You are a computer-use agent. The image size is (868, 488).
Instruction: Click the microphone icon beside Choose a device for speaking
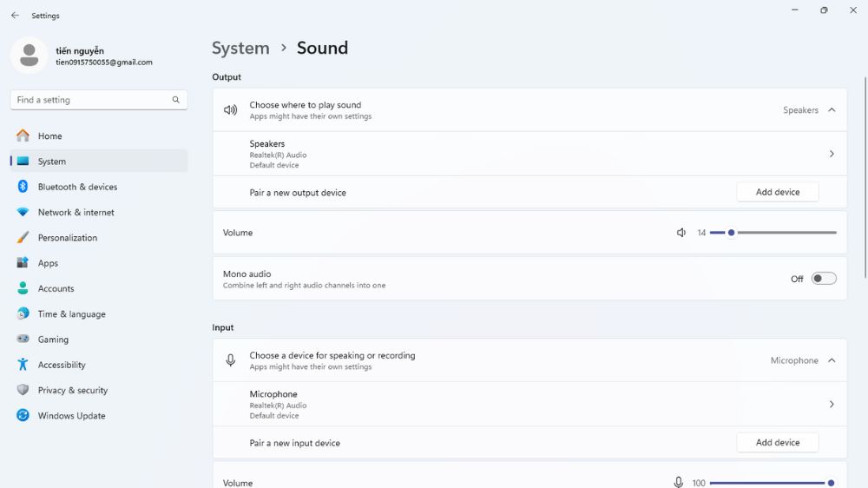(230, 360)
